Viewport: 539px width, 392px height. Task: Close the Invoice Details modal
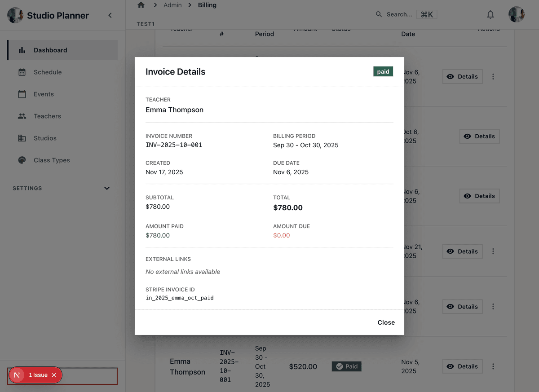click(386, 322)
